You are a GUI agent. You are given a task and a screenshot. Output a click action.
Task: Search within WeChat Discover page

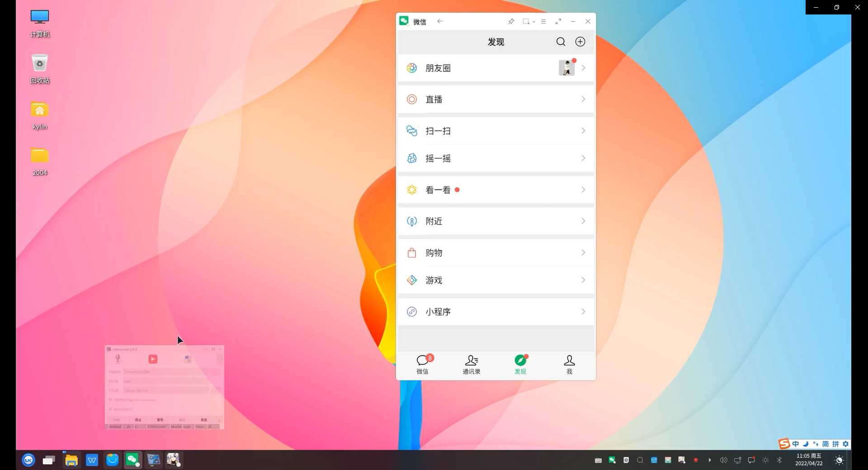561,42
